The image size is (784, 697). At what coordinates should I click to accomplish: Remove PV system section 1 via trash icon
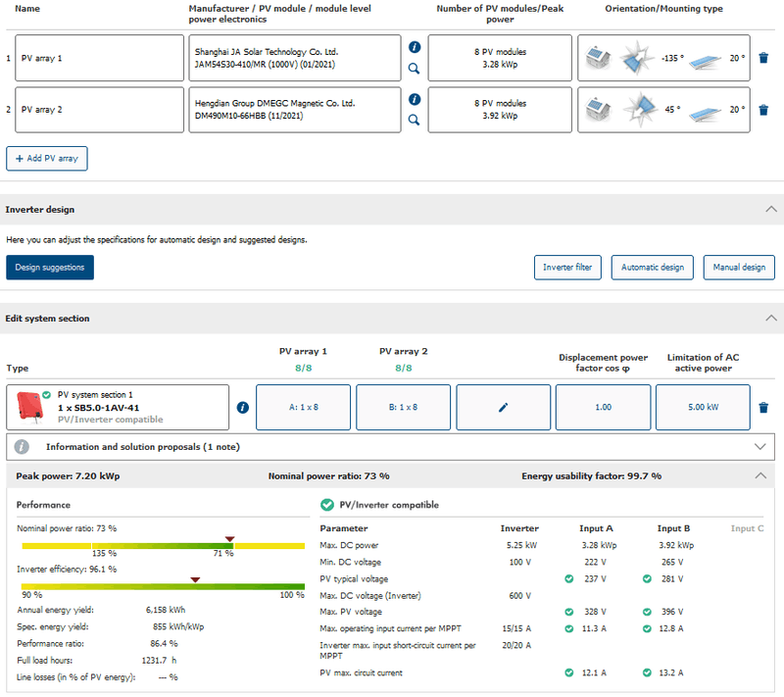763,407
